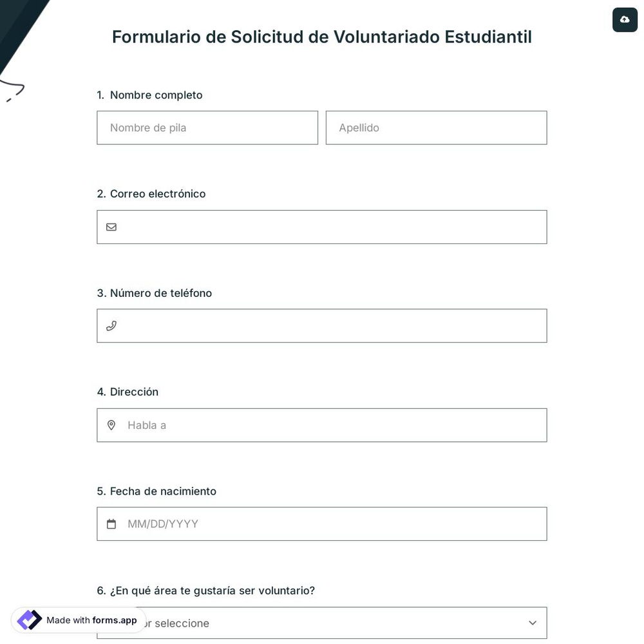
Task: Click the phone icon in the teléfono field
Action: tap(111, 326)
